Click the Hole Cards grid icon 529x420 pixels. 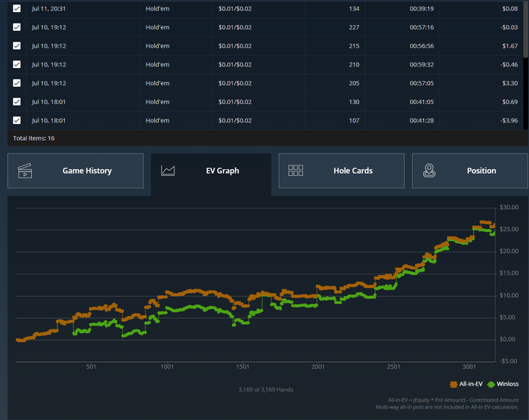pyautogui.click(x=295, y=171)
